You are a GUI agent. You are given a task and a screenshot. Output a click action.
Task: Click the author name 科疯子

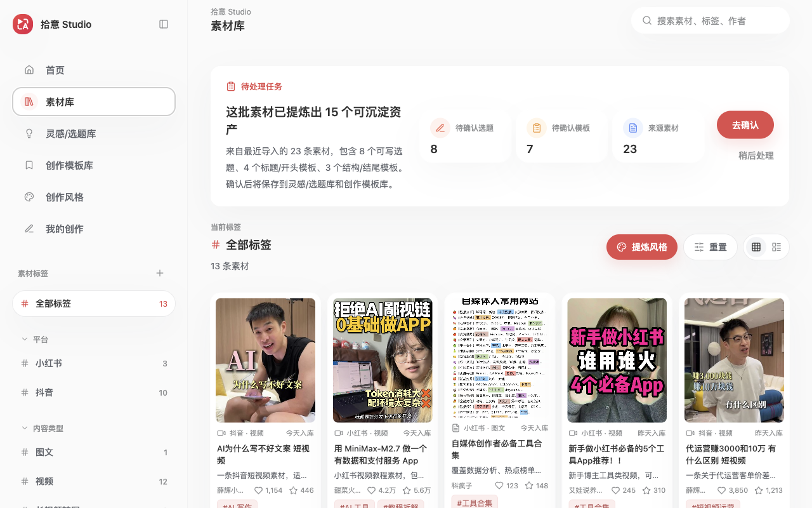point(462,485)
